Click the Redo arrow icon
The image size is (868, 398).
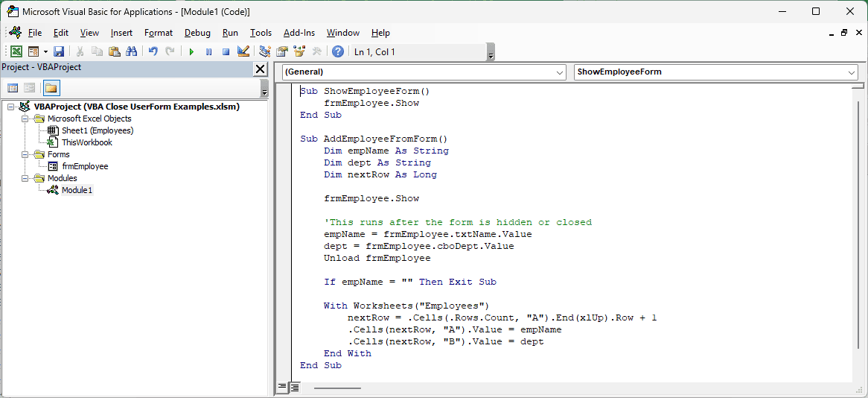tap(170, 51)
